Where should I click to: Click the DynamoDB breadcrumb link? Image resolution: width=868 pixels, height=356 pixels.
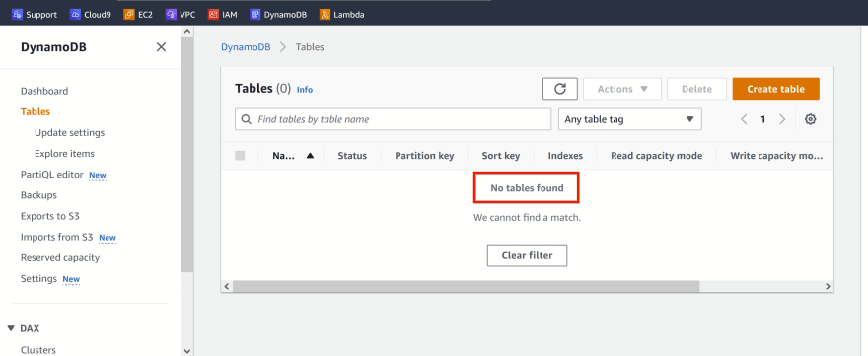246,47
